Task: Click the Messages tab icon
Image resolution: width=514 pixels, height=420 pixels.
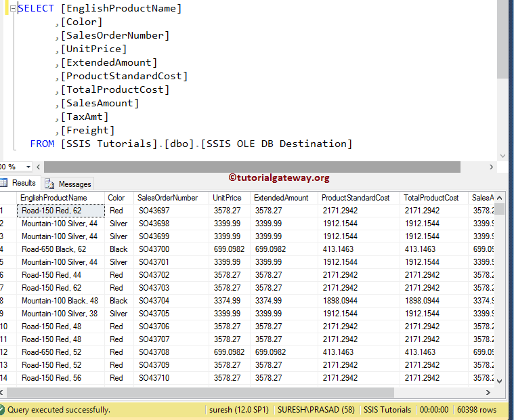Action: [49, 184]
